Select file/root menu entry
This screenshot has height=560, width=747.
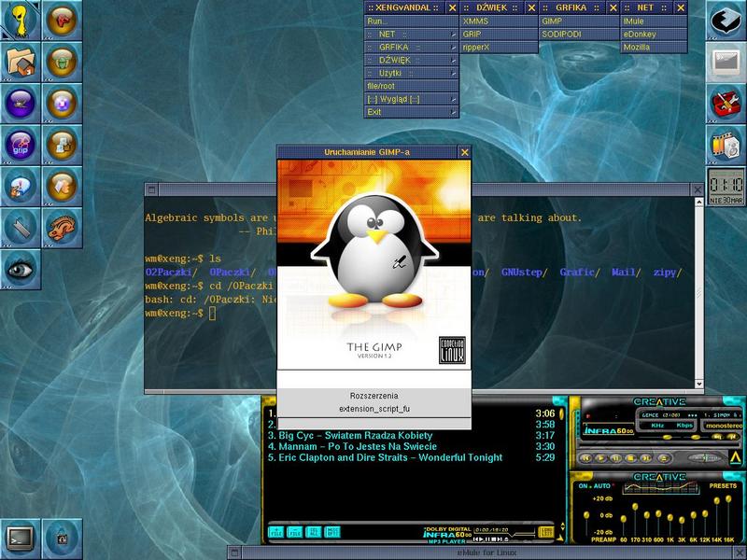pos(411,86)
